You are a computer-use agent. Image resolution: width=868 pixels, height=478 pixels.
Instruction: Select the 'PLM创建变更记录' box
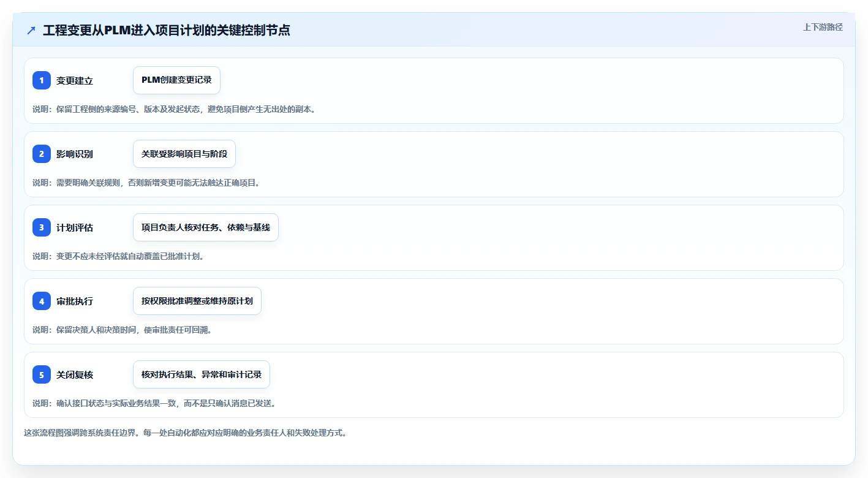pos(176,80)
